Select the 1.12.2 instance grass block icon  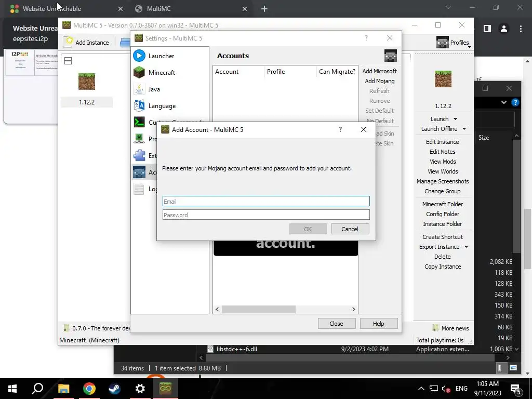pos(87,82)
